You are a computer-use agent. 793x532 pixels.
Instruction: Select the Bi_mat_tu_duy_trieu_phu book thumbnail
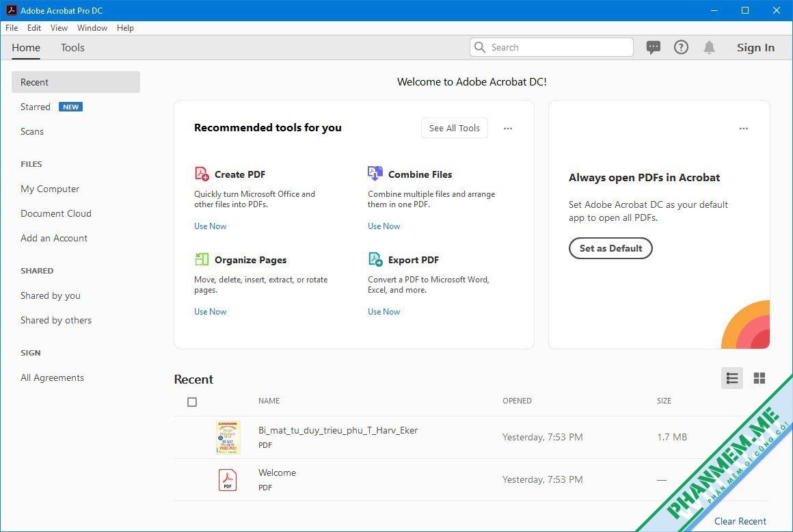point(228,438)
